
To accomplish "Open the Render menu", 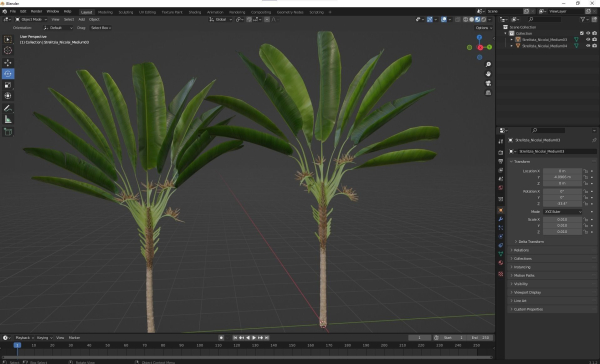I will (x=36, y=11).
